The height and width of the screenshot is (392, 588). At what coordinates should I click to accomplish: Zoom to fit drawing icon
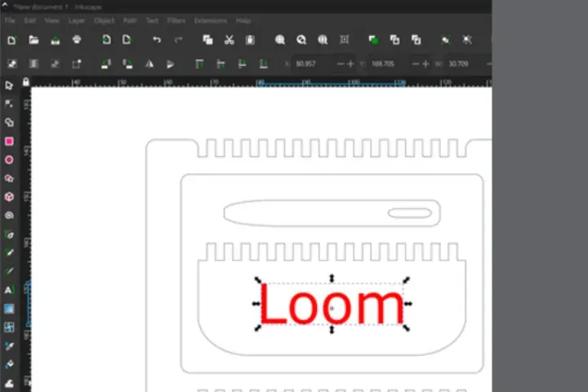point(301,40)
